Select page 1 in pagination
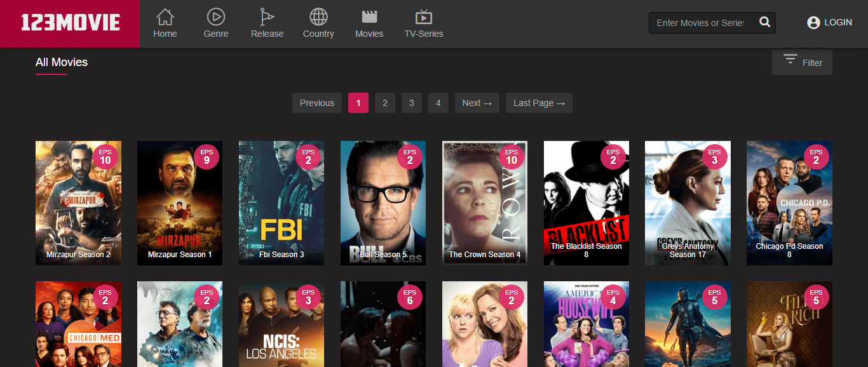The width and height of the screenshot is (868, 367). (x=358, y=103)
